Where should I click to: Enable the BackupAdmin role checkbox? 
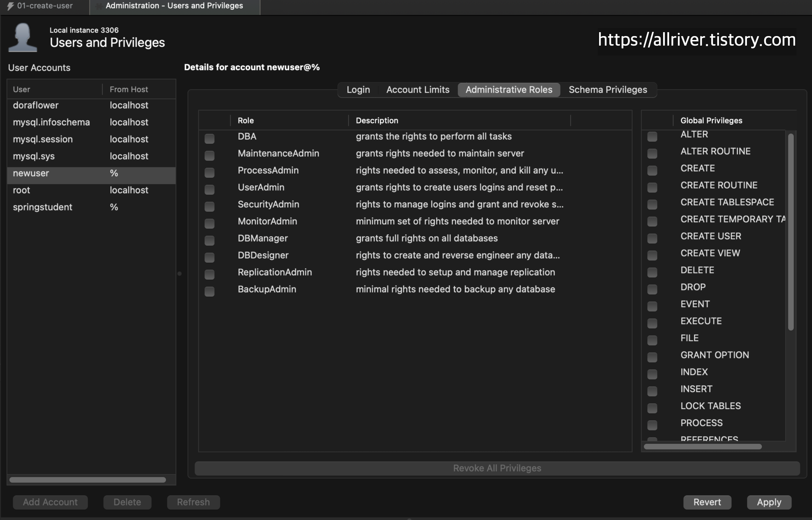(209, 291)
